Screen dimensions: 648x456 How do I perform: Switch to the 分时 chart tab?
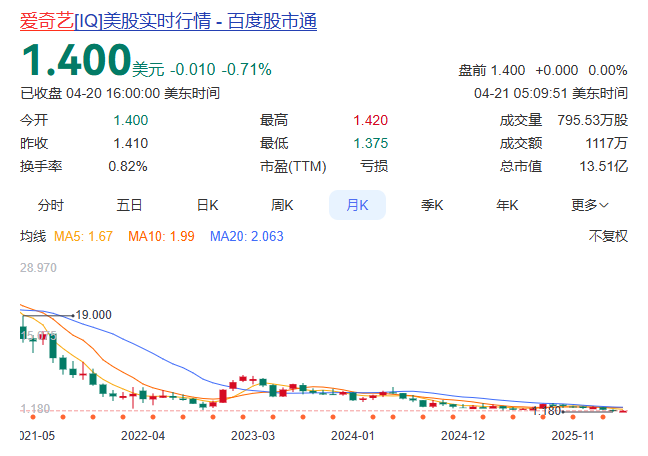click(51, 205)
